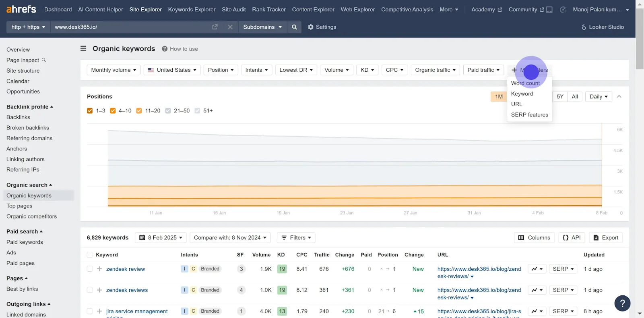Screen dimensions: 644x318
Task: Click the Columns button
Action: tap(534, 238)
